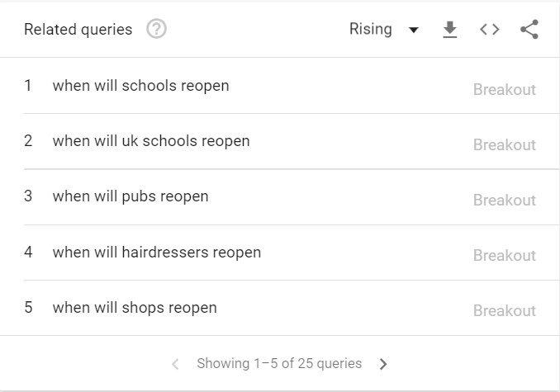560x392 pixels.
Task: Select 'when will uk schools reopen' query
Action: tap(150, 141)
